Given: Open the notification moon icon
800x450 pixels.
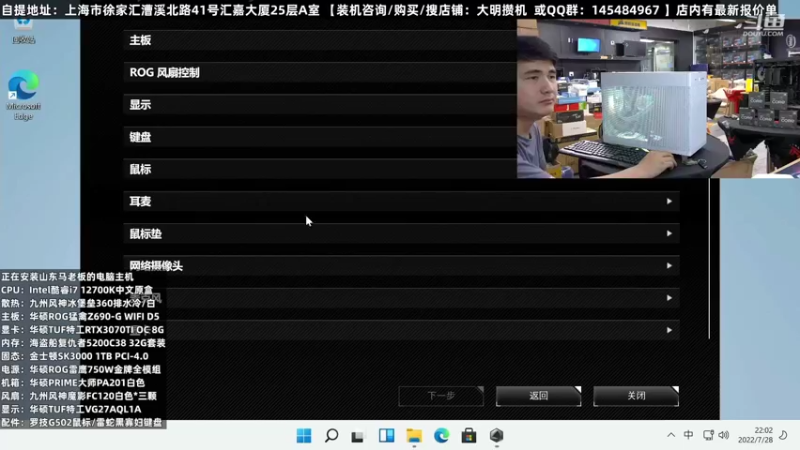Looking at the screenshot, I should (x=784, y=435).
